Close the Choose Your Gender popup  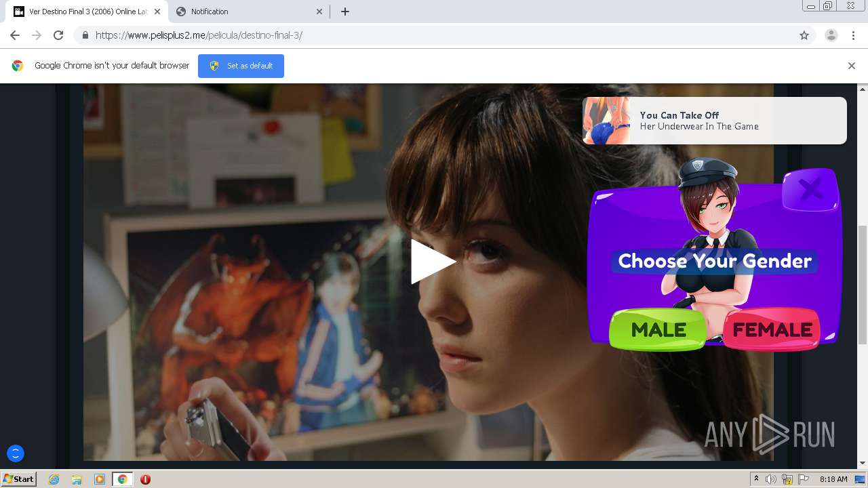click(x=810, y=190)
